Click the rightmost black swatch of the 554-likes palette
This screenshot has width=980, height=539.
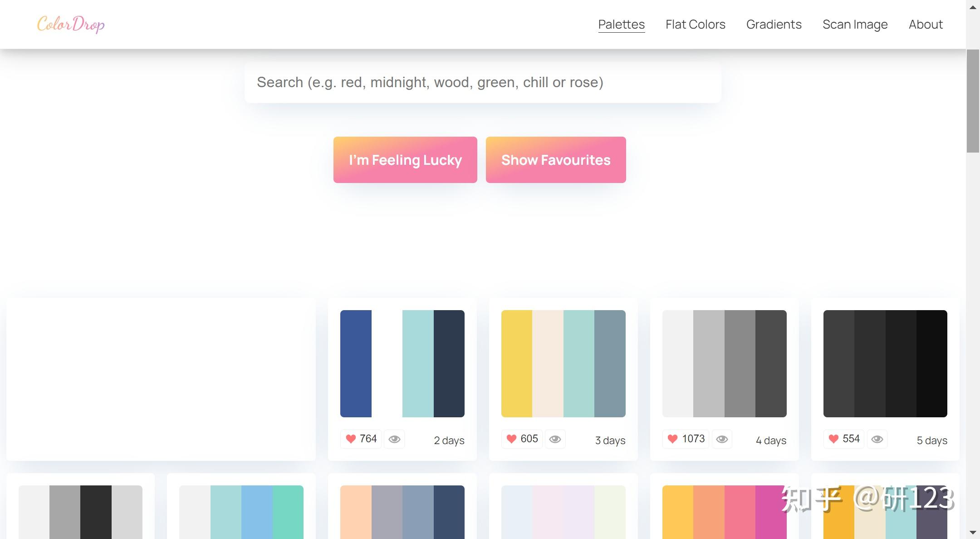932,364
